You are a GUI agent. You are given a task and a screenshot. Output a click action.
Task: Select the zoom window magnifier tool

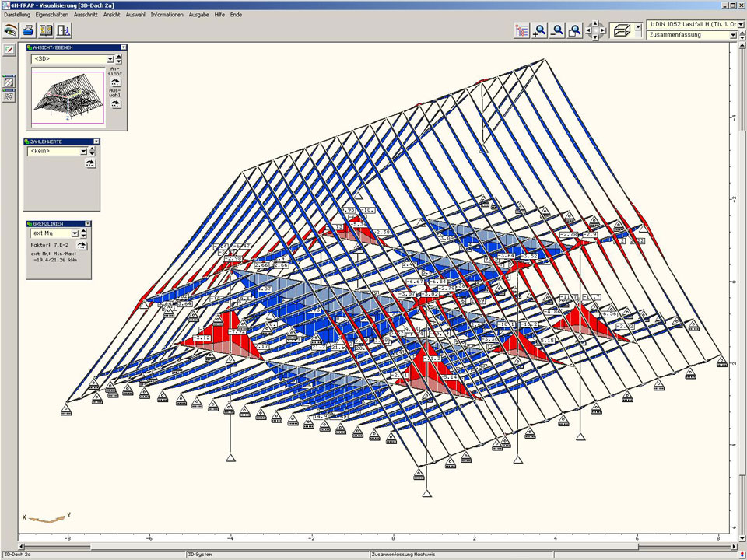click(x=575, y=31)
